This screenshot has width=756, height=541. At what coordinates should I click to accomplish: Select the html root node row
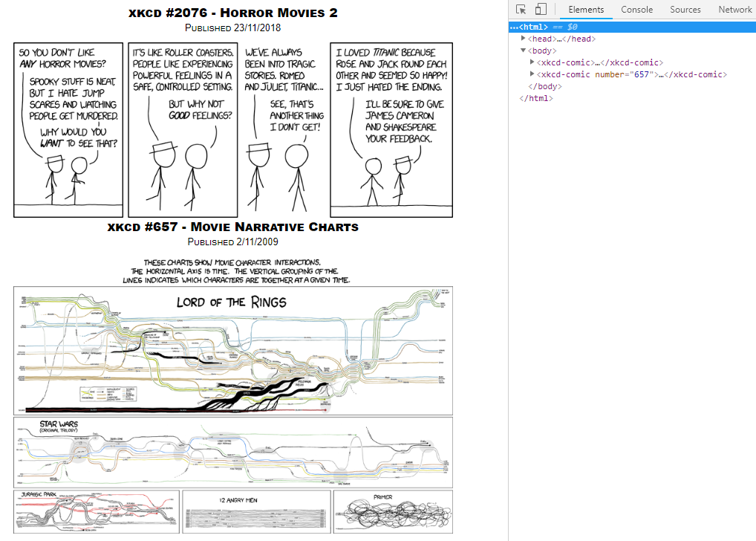point(632,27)
